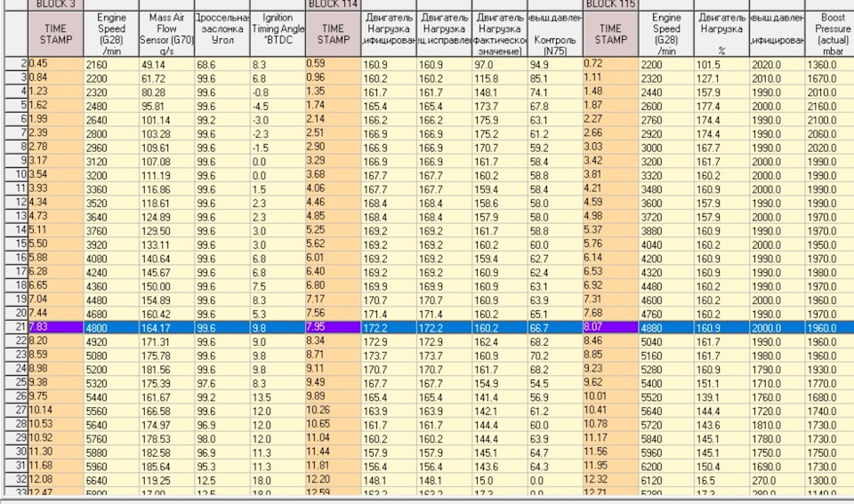854x504 pixels.
Task: Select engine load value 16.5 in row 32
Action: pos(721,480)
